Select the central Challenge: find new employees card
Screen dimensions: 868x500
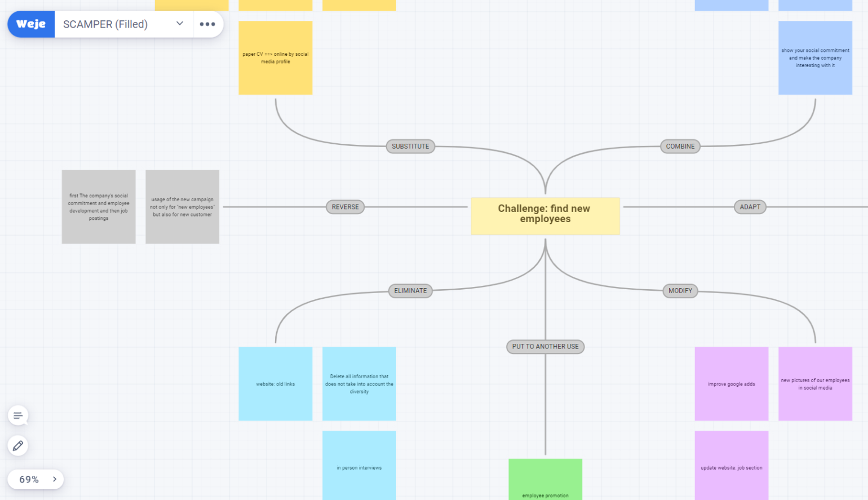click(545, 216)
